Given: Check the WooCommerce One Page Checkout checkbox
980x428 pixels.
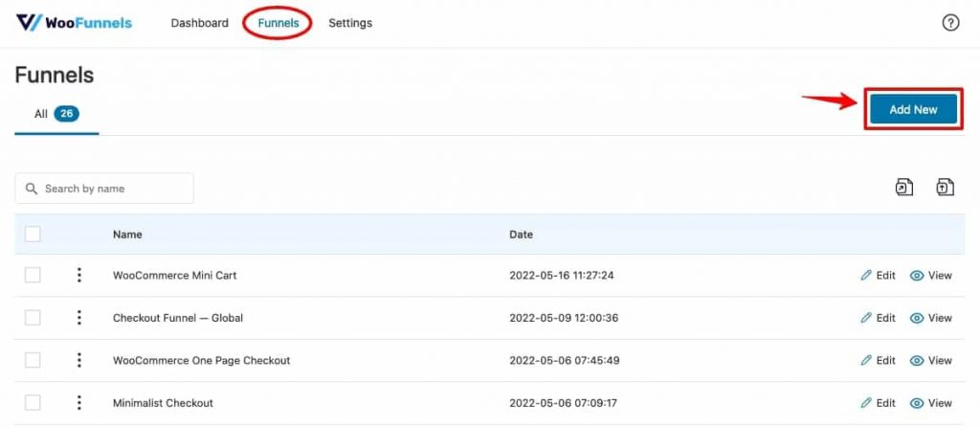Looking at the screenshot, I should (33, 360).
